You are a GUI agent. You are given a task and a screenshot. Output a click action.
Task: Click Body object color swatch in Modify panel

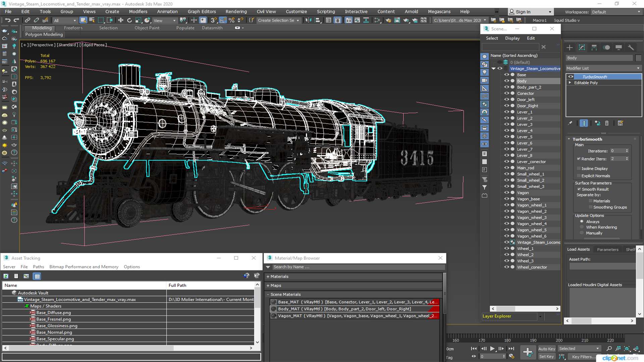click(638, 58)
